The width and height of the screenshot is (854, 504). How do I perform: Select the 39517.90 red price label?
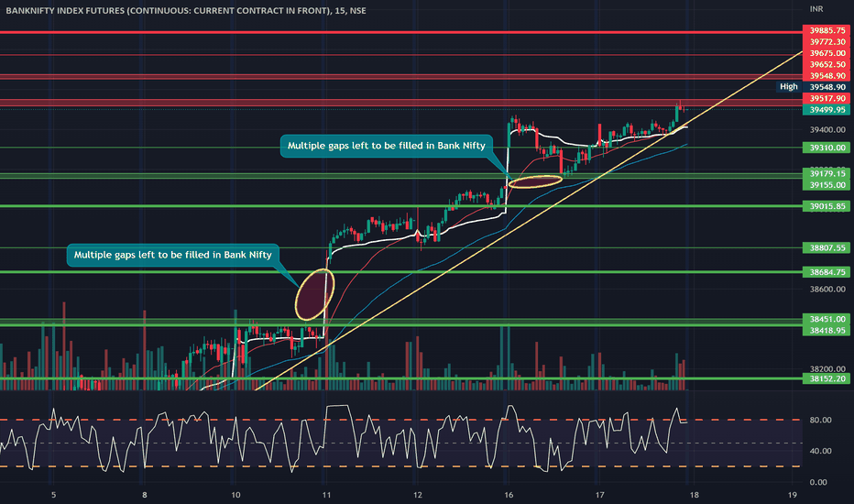point(827,99)
